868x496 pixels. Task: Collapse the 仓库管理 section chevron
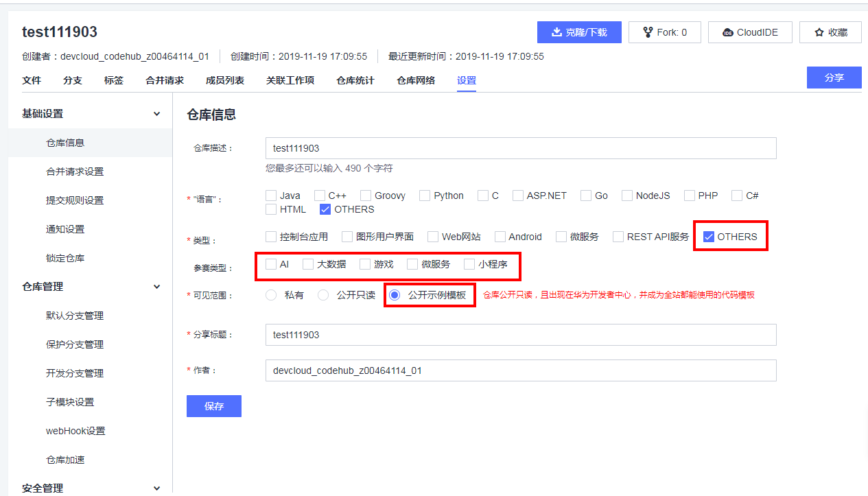(156, 287)
